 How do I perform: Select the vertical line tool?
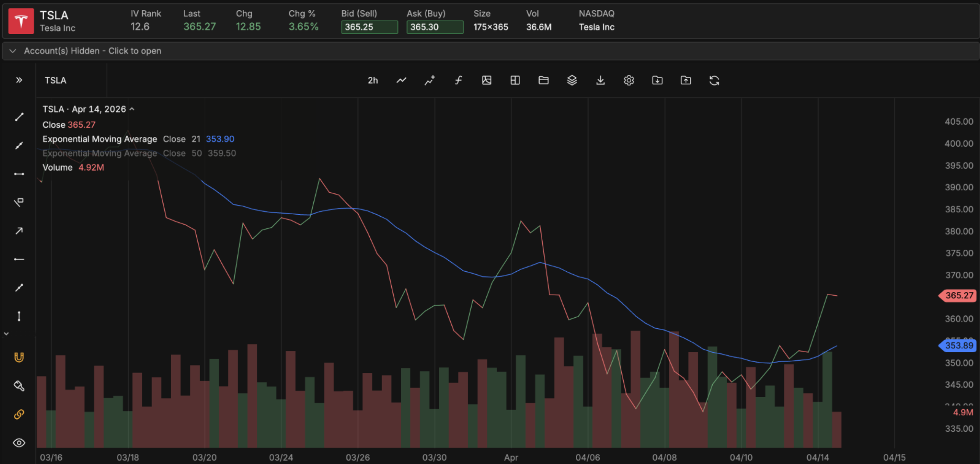click(19, 316)
